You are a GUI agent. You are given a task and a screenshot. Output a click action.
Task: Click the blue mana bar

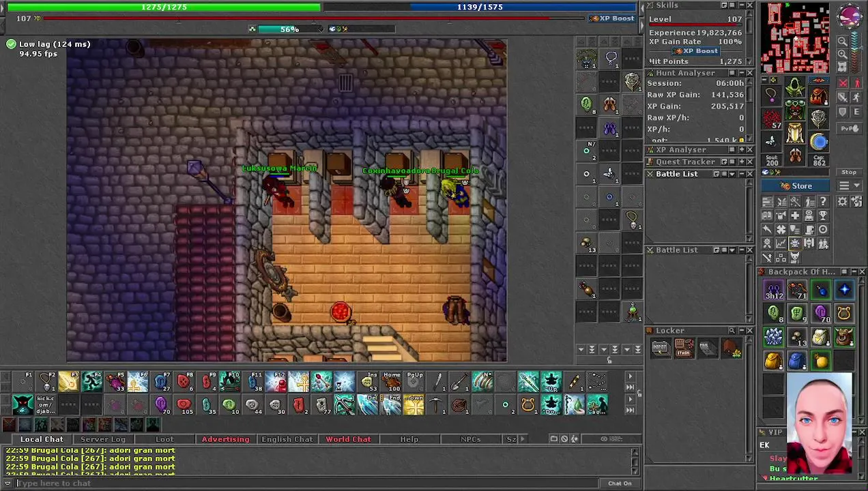tap(480, 7)
